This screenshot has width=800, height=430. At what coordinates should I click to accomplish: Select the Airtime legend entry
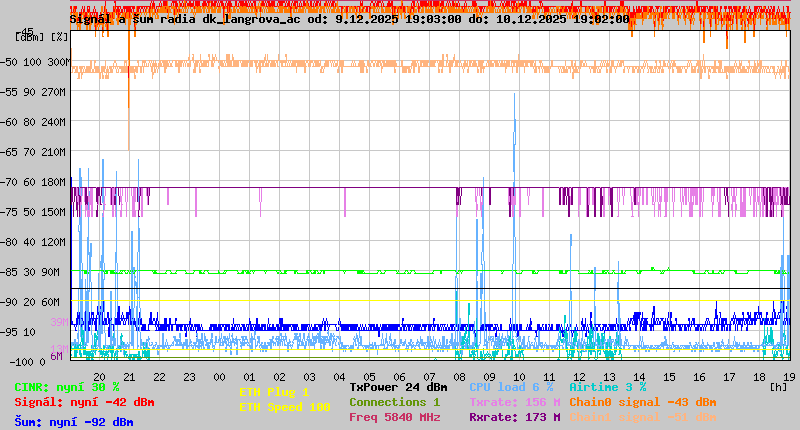point(607,387)
